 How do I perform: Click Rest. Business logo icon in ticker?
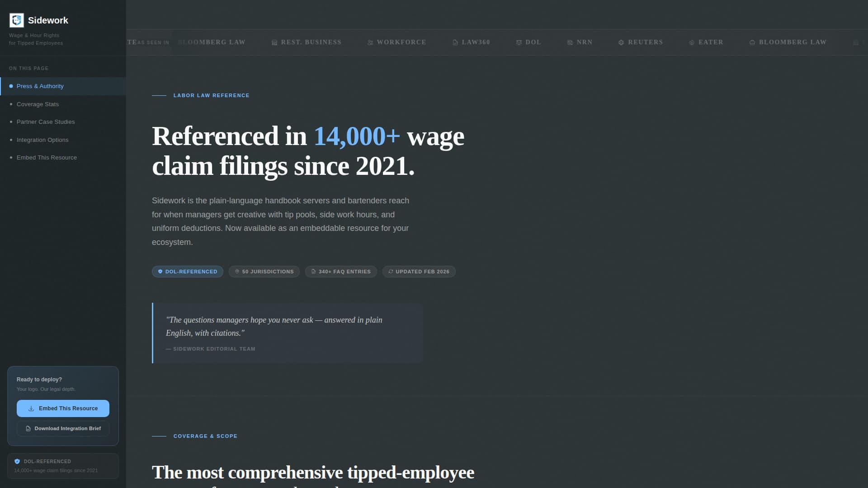pyautogui.click(x=274, y=42)
